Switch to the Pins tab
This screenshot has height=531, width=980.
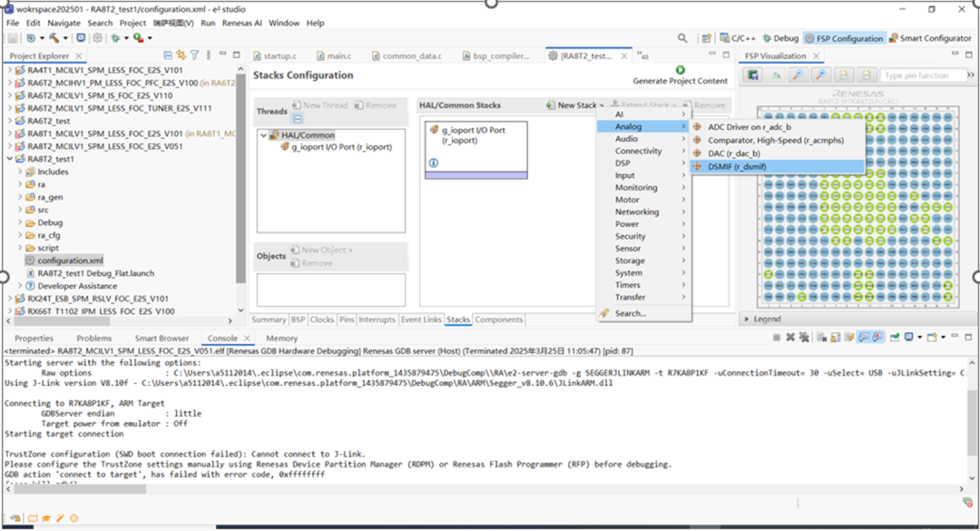click(347, 320)
